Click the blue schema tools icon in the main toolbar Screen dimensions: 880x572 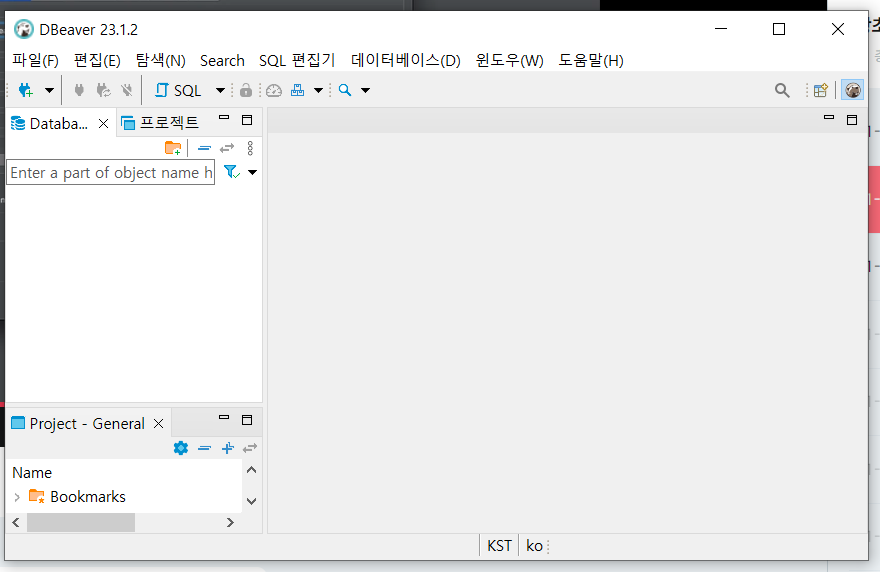tap(297, 90)
